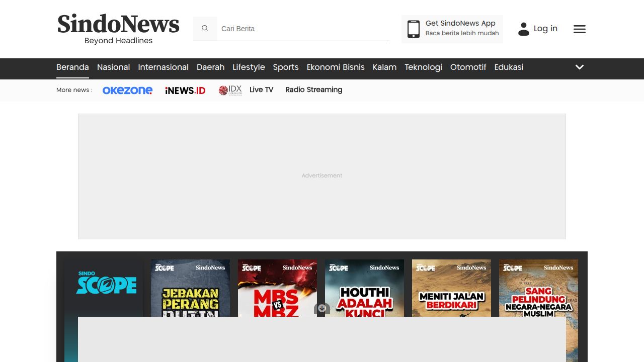This screenshot has height=362, width=644.
Task: Open the Teknologi section
Action: [423, 67]
